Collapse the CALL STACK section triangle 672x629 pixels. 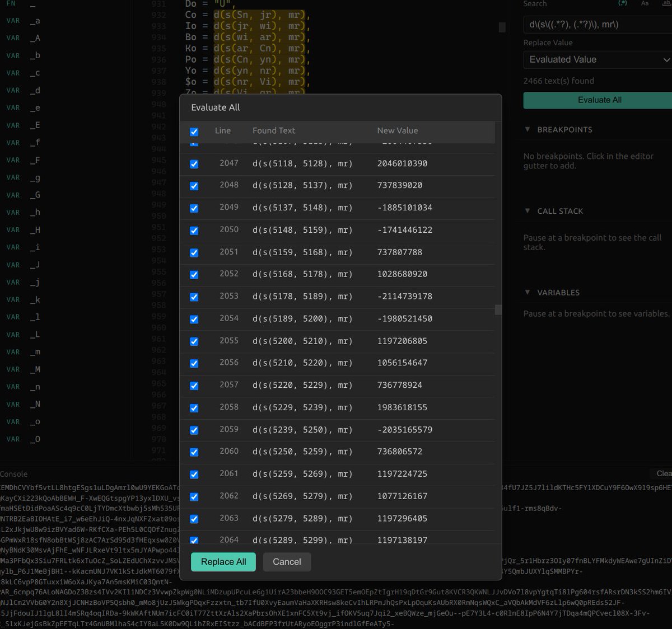point(527,211)
